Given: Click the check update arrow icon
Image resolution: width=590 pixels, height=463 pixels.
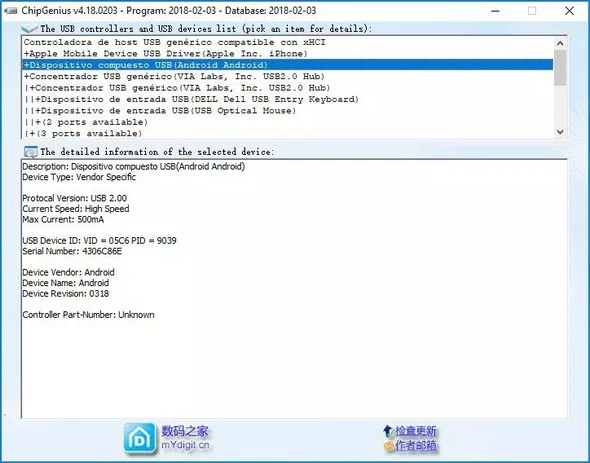Looking at the screenshot, I should 388,431.
